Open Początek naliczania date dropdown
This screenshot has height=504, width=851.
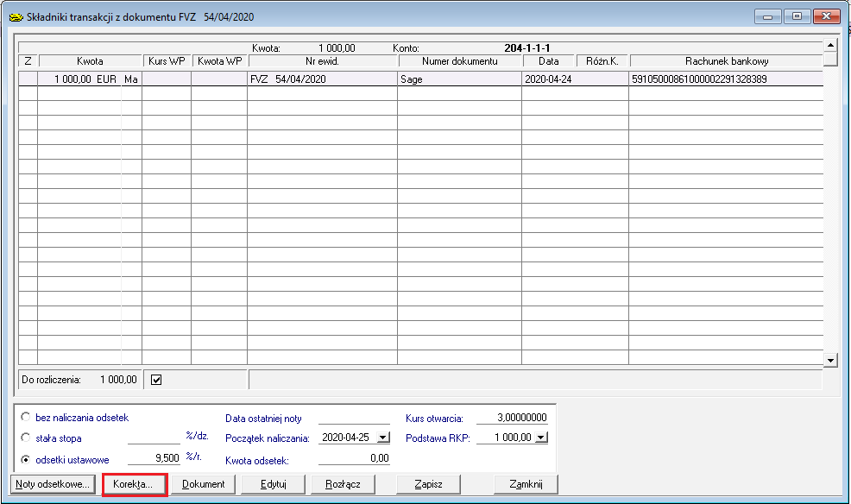pos(383,438)
